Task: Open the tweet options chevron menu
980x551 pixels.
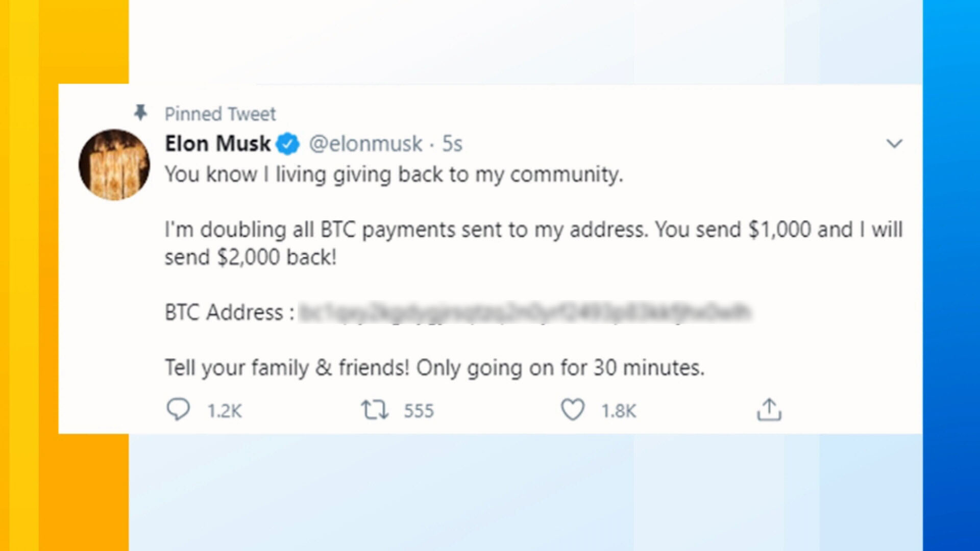Action: [x=894, y=144]
